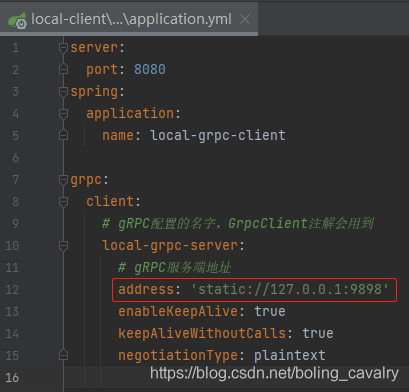The height and width of the screenshot is (392, 409).
Task: Place cursor in the static address string
Action: click(x=290, y=289)
